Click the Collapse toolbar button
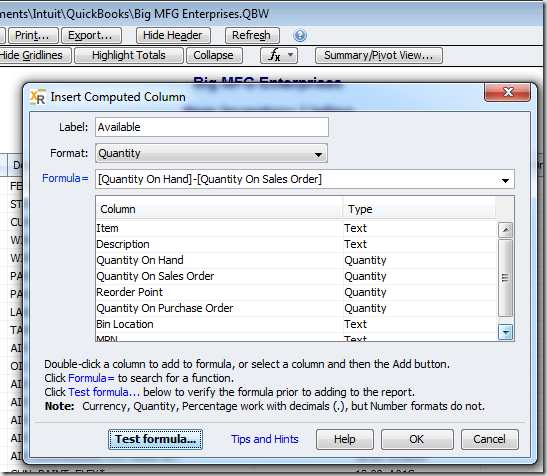The image size is (547, 476). coord(214,55)
